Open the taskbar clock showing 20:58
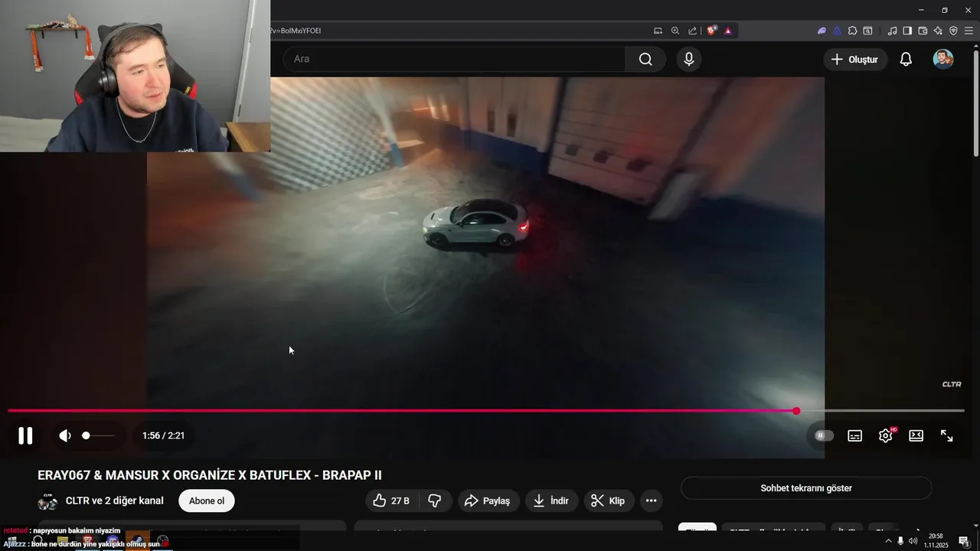This screenshot has width=980, height=551. click(936, 540)
